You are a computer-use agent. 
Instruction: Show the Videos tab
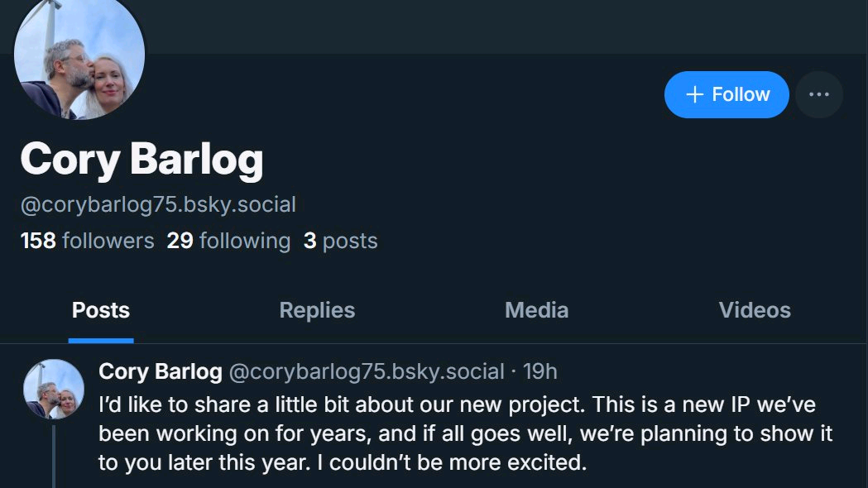755,310
